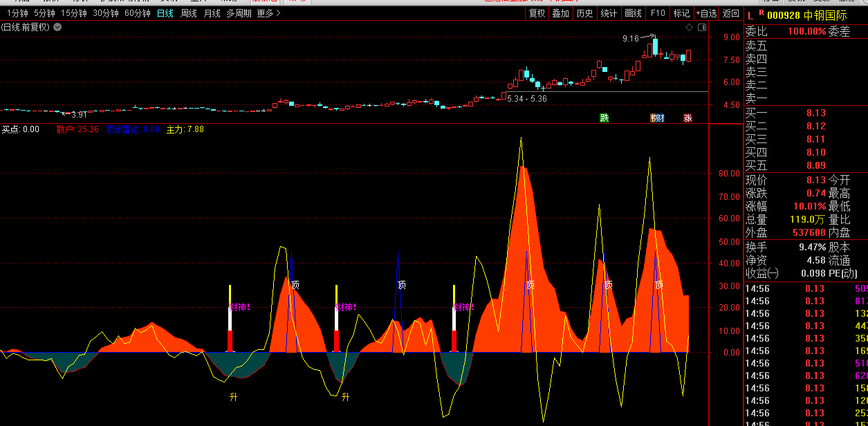Switch to the 日线 daily period
Screen dimensions: 868x426
tap(165, 13)
